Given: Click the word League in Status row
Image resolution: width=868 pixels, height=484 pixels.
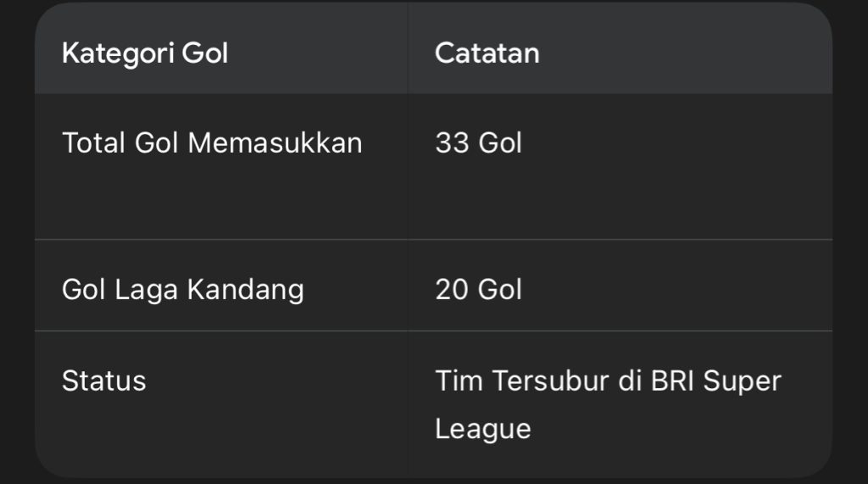Looking at the screenshot, I should tap(482, 429).
